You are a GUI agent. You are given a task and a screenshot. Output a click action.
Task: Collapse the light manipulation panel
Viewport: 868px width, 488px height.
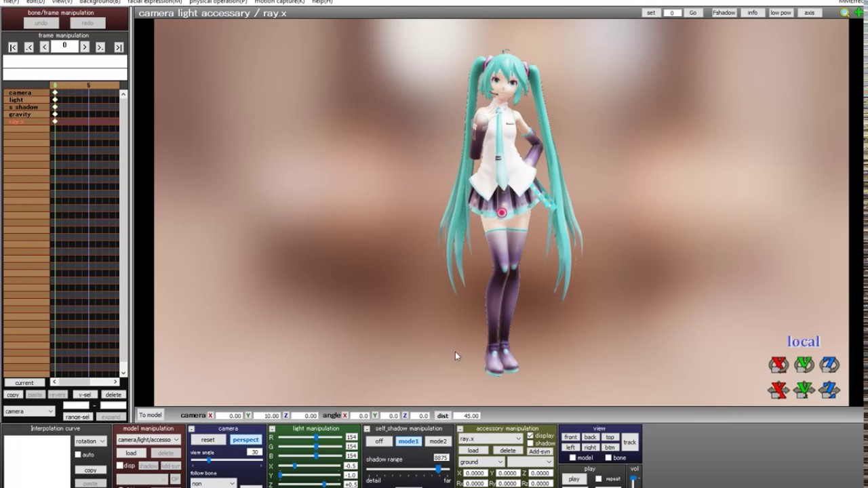(x=272, y=429)
